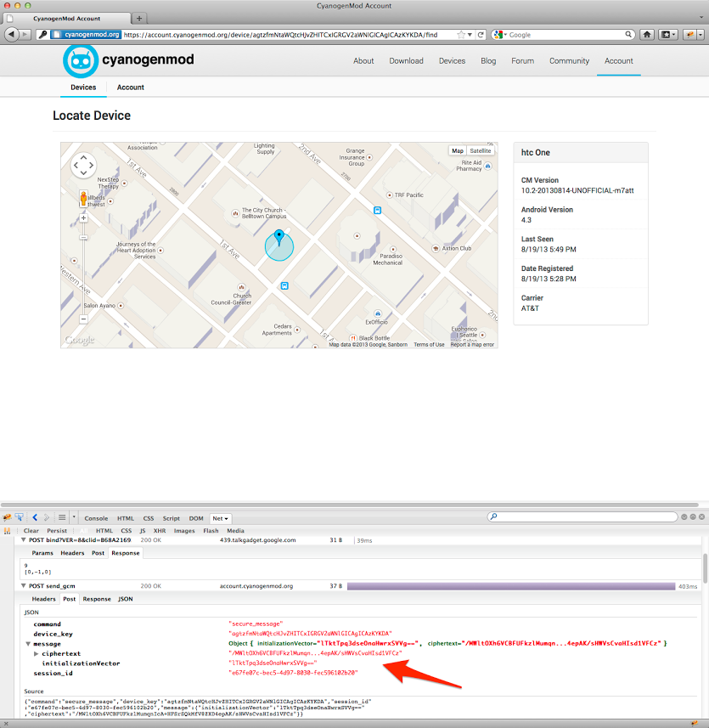Collapse the message JSON node
This screenshot has width=709, height=728.
28,644
